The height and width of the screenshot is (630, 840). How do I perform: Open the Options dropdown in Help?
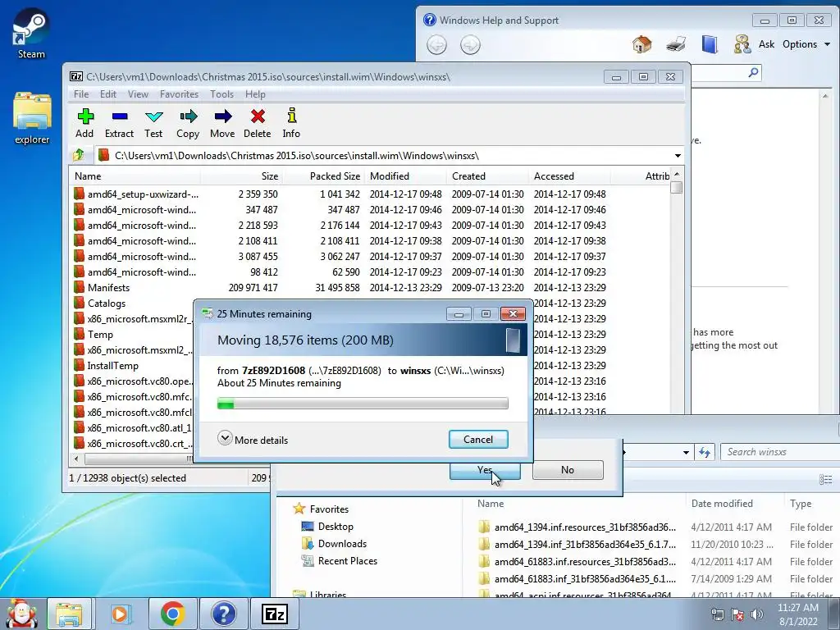point(806,44)
